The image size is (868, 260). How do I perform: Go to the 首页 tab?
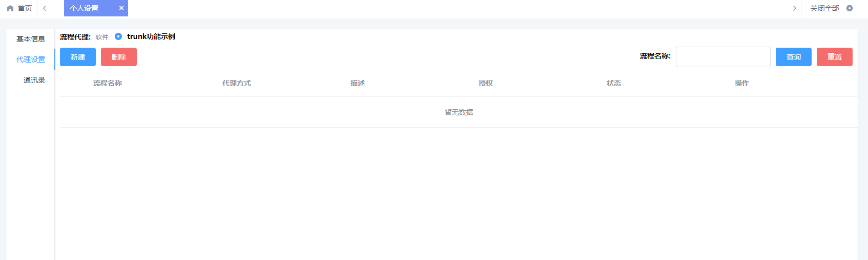coord(25,8)
